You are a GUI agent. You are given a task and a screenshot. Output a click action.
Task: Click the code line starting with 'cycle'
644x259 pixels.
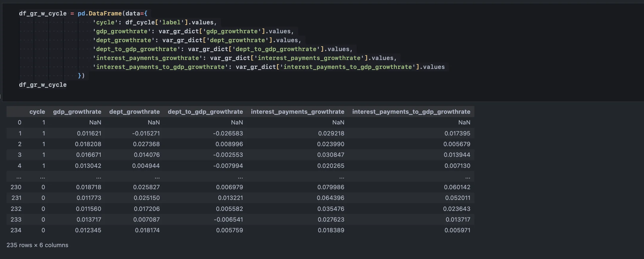[x=154, y=22]
